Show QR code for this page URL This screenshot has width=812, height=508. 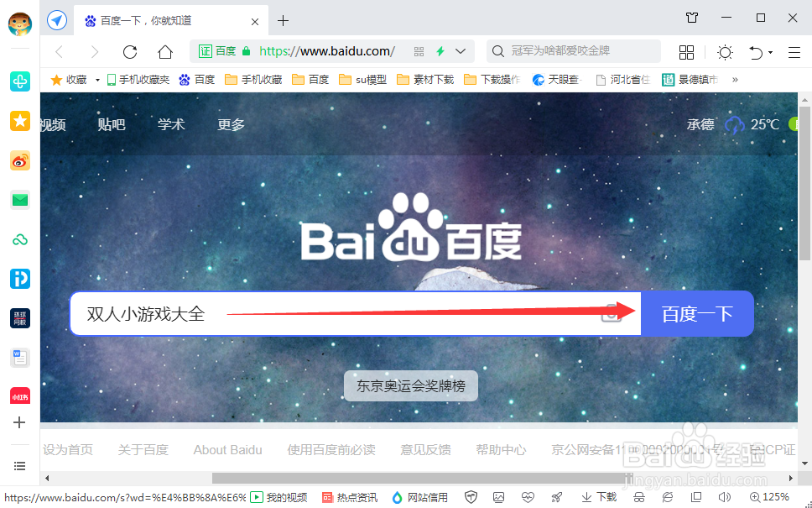point(419,51)
